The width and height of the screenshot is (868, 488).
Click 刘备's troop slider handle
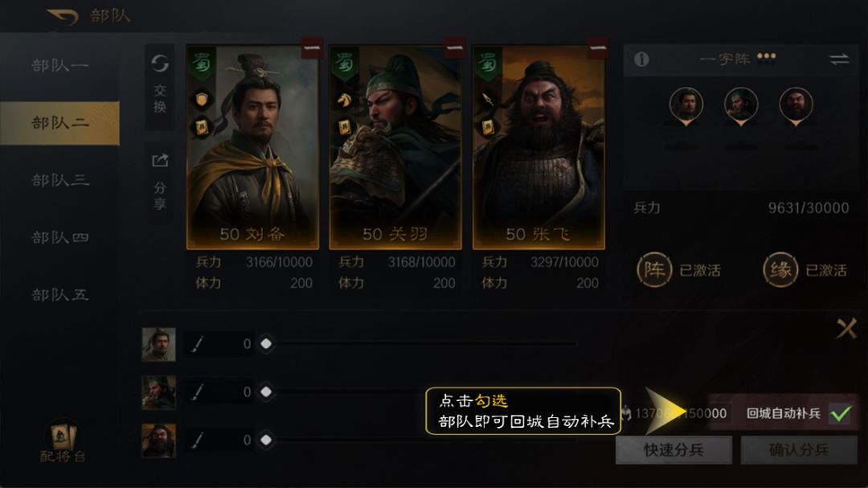point(266,344)
